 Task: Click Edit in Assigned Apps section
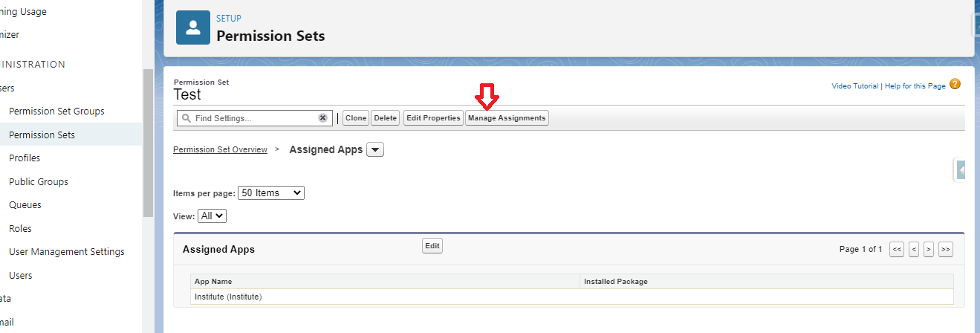pos(432,246)
